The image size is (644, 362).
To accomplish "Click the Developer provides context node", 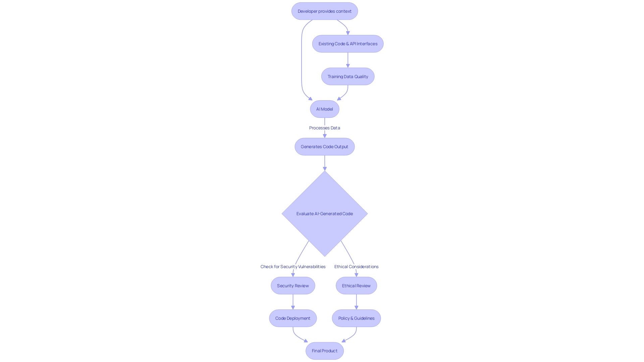I will [324, 11].
